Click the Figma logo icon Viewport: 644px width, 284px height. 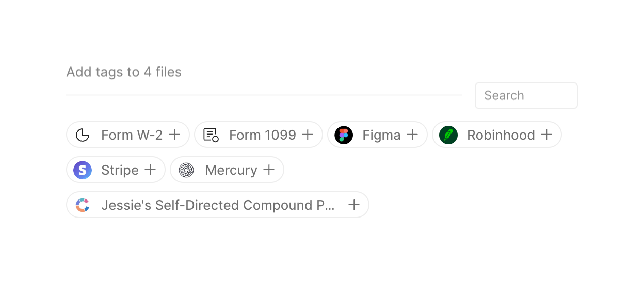pyautogui.click(x=344, y=135)
